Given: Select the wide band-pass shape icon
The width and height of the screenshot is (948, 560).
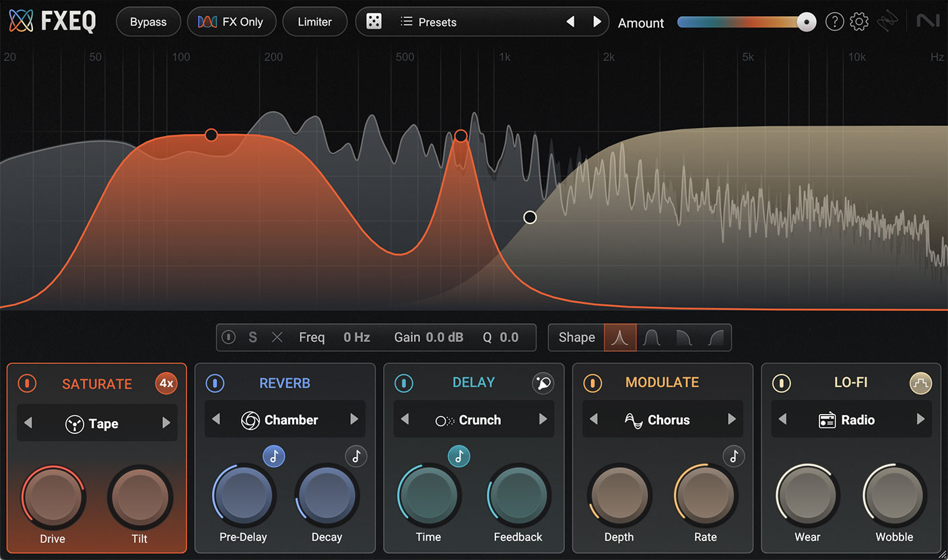Looking at the screenshot, I should (x=650, y=338).
